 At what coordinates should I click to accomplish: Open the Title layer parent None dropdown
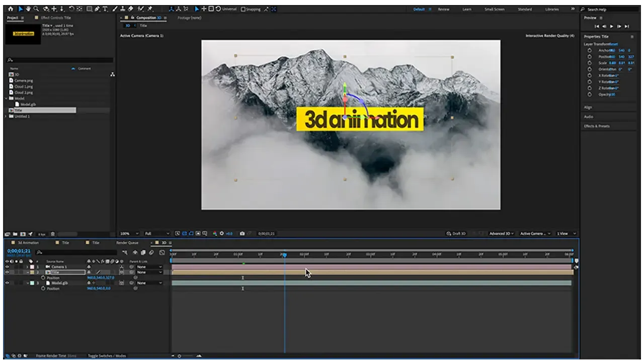pos(149,273)
